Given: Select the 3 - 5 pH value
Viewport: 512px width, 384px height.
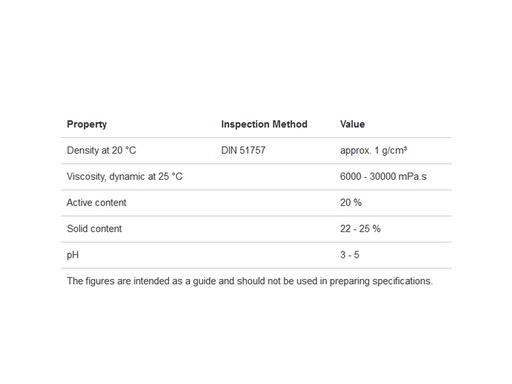Looking at the screenshot, I should coord(350,255).
